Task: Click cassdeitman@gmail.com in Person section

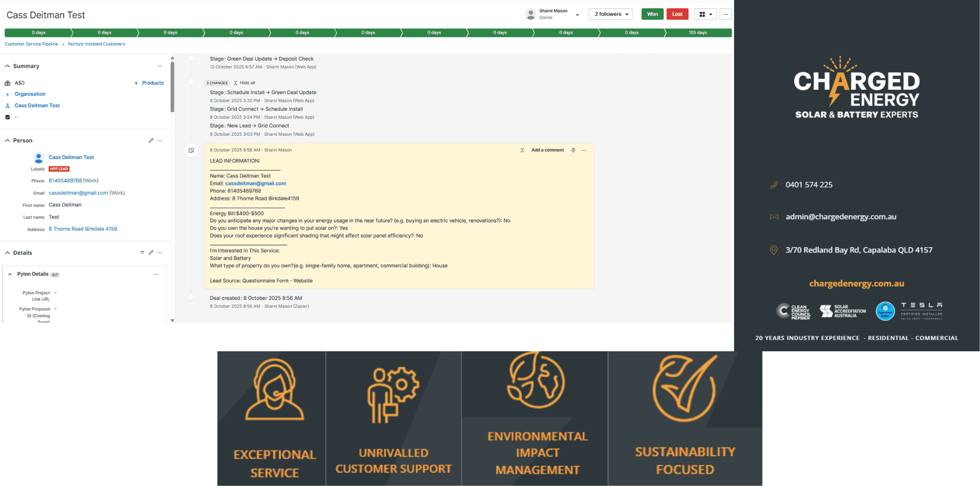Action: tap(78, 193)
